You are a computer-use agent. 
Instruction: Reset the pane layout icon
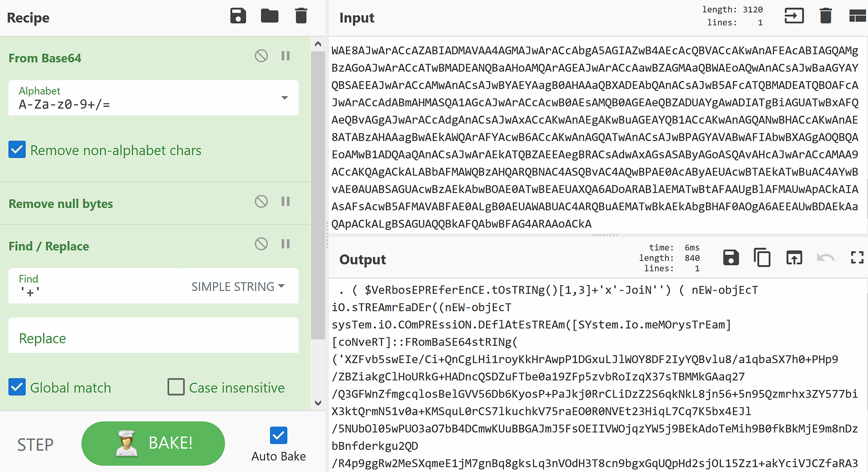857,16
